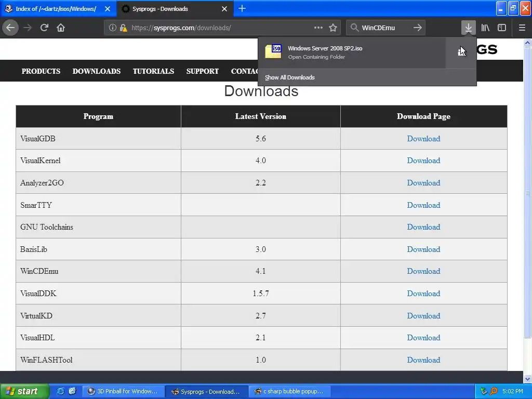Open the Firefox hamburger menu
Image resolution: width=532 pixels, height=399 pixels.
(522, 28)
